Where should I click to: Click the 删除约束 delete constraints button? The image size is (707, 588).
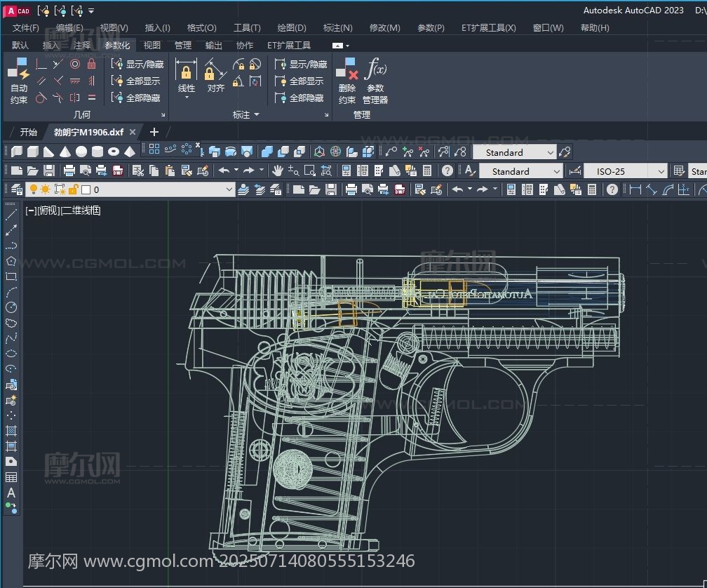347,81
